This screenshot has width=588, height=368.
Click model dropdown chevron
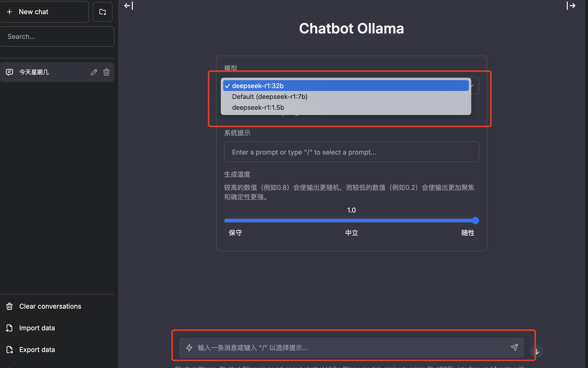(x=472, y=86)
